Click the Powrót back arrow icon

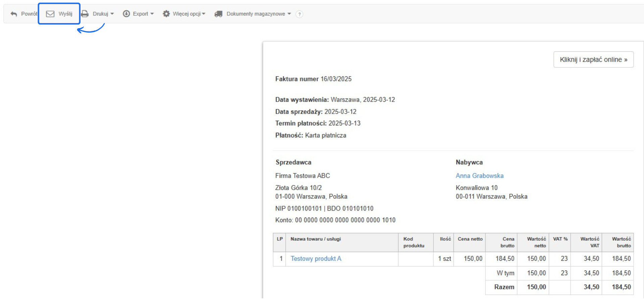click(14, 14)
